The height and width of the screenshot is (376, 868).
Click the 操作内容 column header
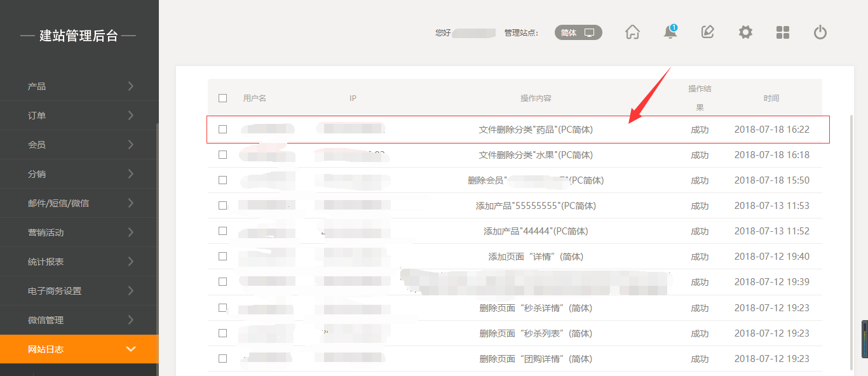click(x=536, y=98)
